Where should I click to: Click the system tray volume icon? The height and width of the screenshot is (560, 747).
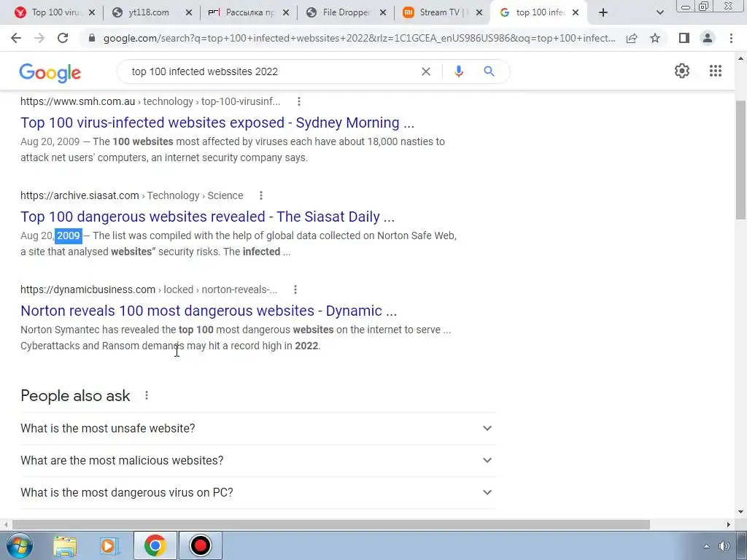[724, 546]
